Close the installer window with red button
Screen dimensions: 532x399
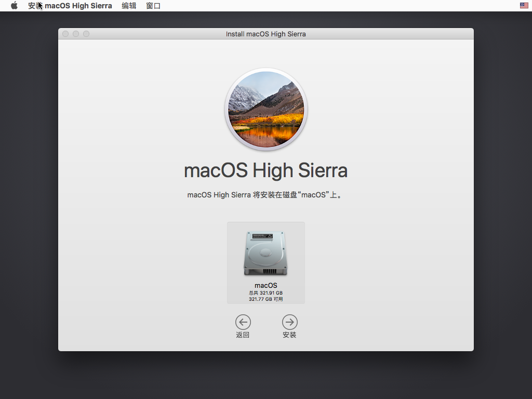(66, 34)
